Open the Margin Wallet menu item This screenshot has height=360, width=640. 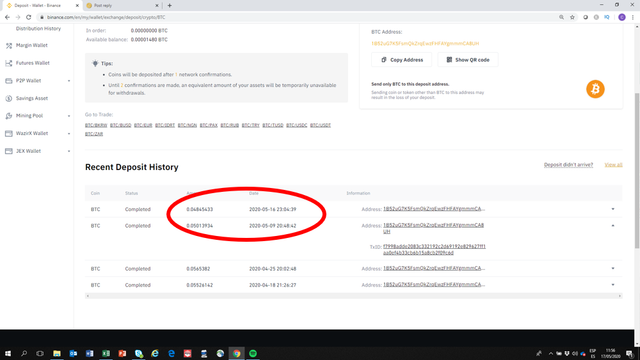tap(31, 46)
